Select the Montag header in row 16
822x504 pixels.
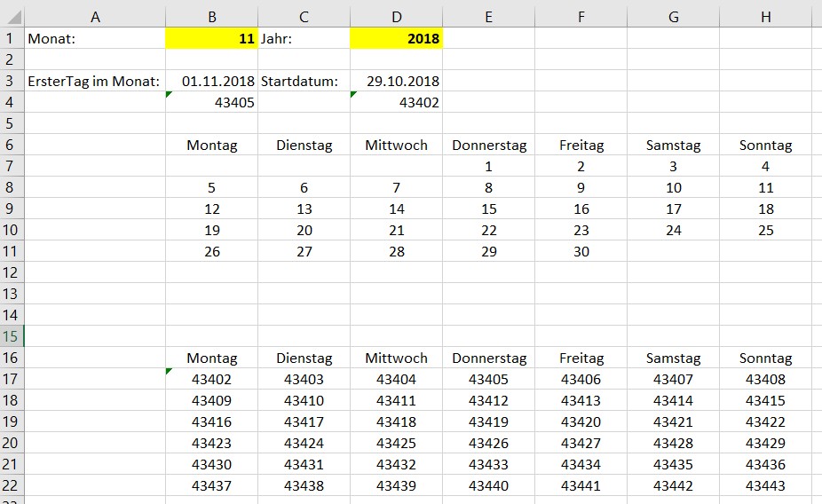(x=211, y=358)
